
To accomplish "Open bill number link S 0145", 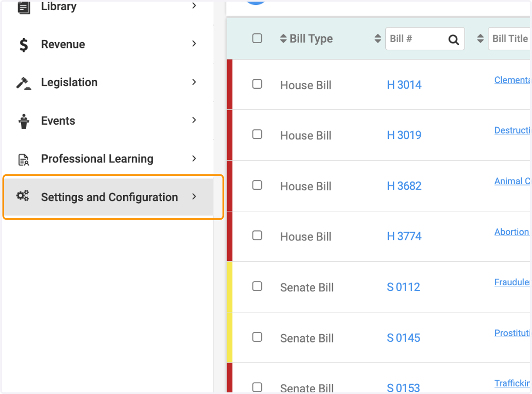I will click(403, 338).
